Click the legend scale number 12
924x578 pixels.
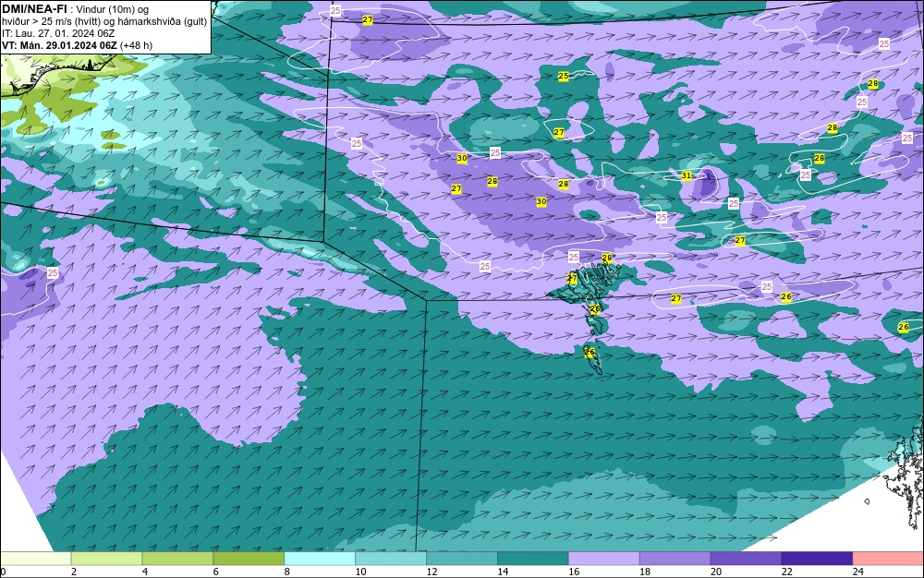pos(432,572)
